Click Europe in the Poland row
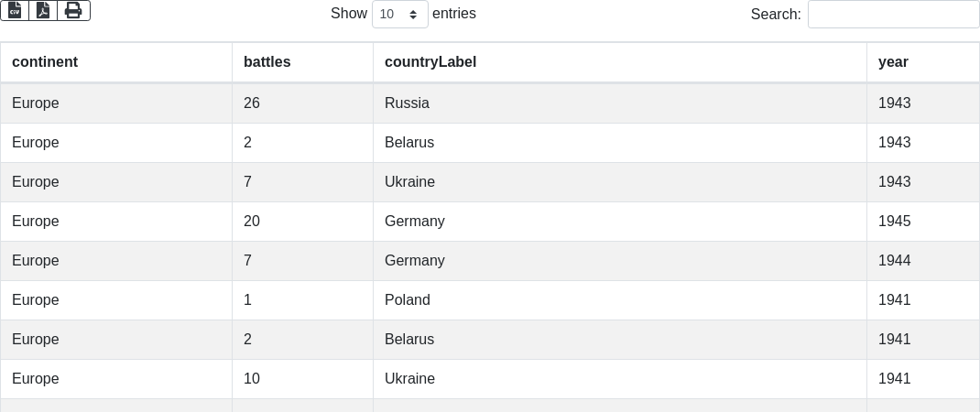980x412 pixels. 36,300
